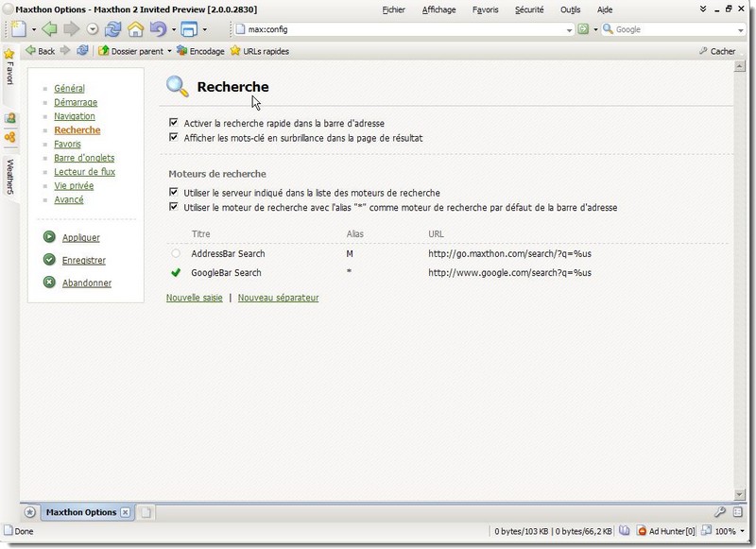Click the wrench tools icon on tab bar
The width and height of the screenshot is (756, 549).
720,512
